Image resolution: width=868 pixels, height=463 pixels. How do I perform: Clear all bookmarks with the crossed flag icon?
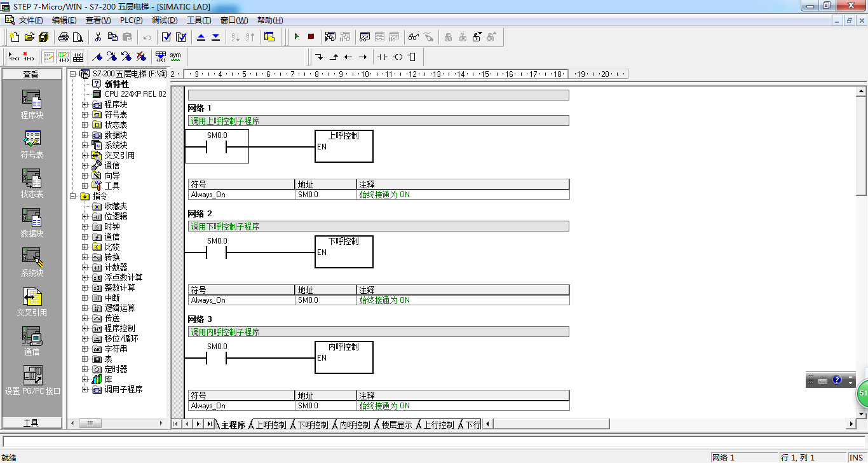point(141,57)
